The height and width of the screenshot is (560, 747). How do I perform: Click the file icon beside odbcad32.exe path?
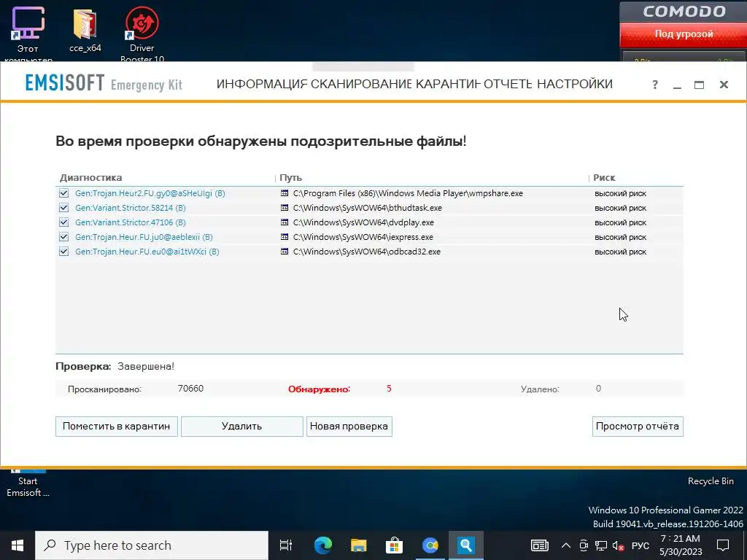tap(285, 252)
